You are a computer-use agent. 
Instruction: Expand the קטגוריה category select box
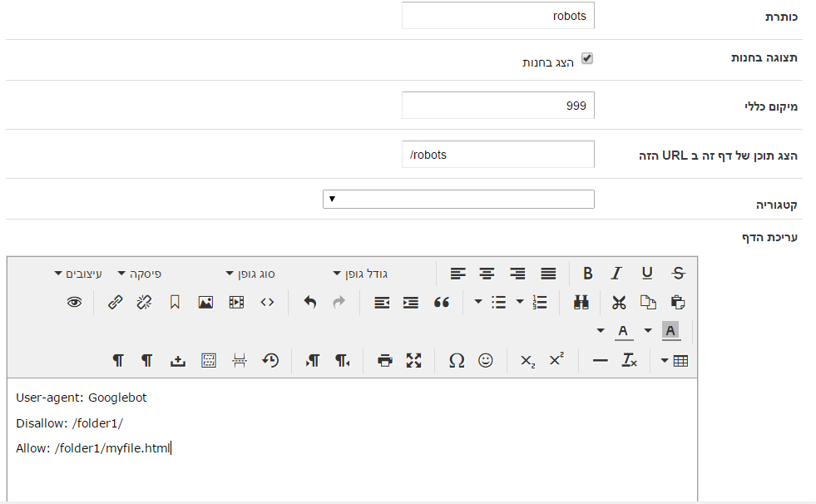pos(458,200)
